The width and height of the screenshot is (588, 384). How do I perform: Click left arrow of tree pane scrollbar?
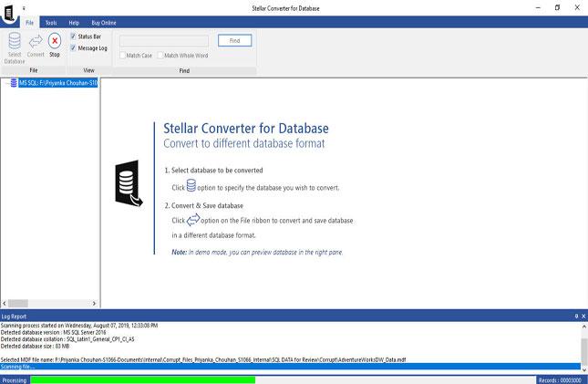(x=5, y=303)
